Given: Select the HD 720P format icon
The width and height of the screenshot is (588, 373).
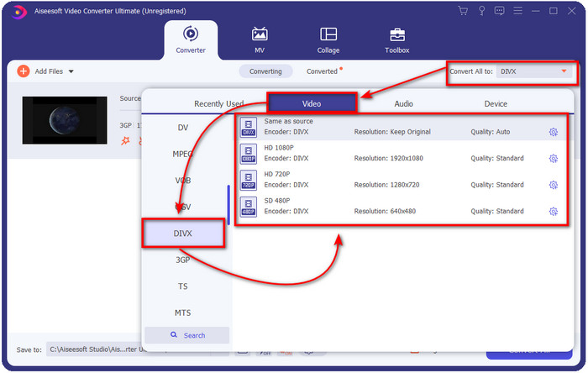Looking at the screenshot, I should [x=249, y=181].
